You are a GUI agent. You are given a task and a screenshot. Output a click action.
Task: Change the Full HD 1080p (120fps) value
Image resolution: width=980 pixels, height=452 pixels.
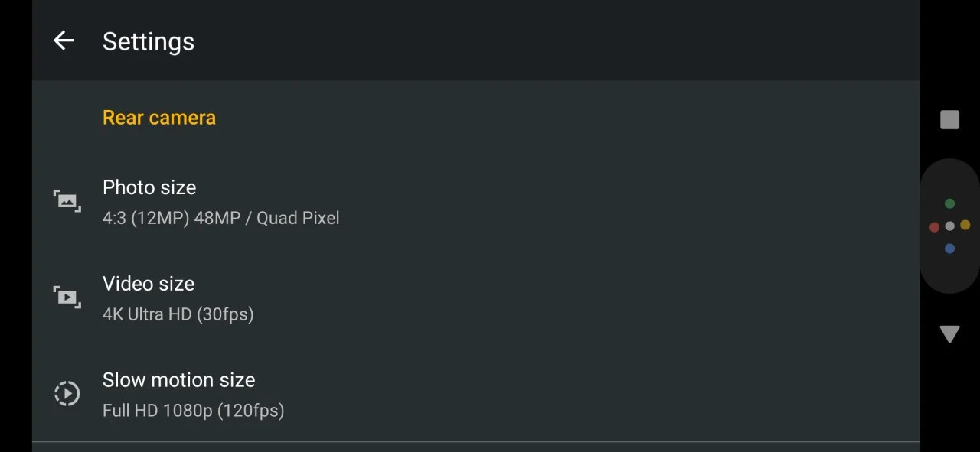193,411
